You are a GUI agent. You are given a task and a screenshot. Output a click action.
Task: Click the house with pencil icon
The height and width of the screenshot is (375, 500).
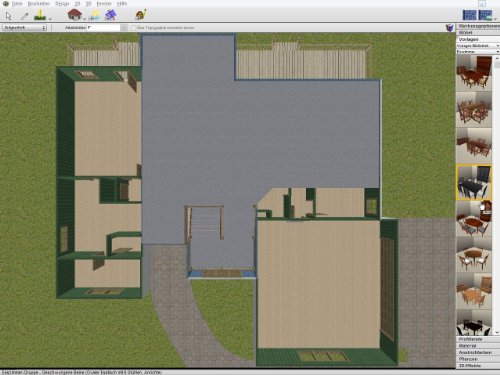pos(141,15)
